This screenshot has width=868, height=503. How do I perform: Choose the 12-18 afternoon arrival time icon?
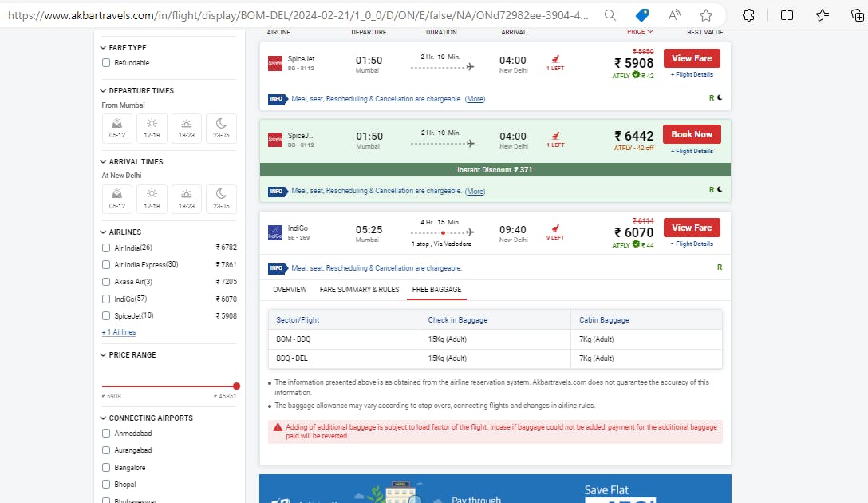point(152,199)
